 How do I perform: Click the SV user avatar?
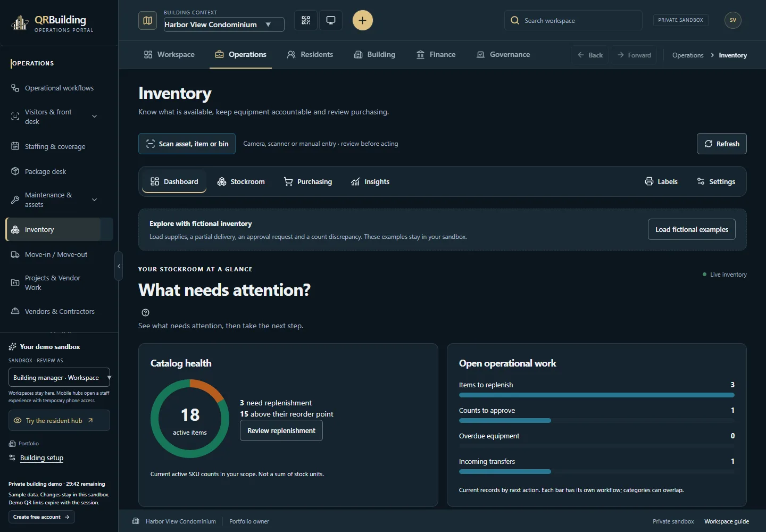(732, 20)
